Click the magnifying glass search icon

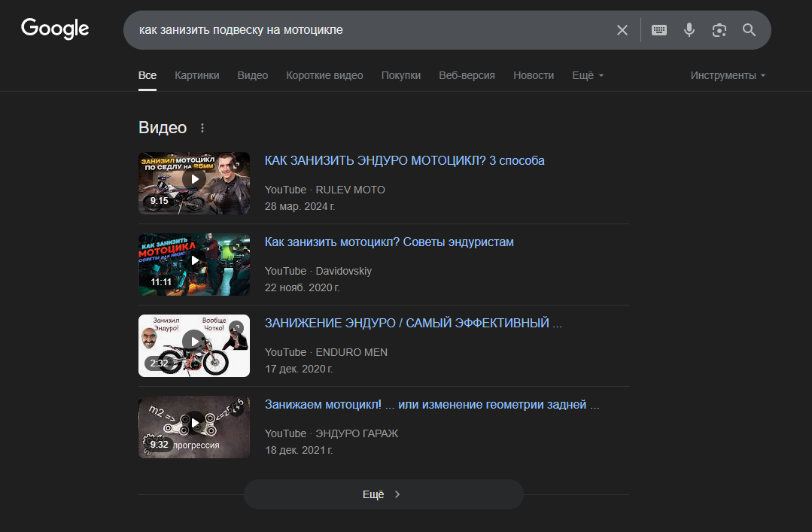(x=750, y=30)
